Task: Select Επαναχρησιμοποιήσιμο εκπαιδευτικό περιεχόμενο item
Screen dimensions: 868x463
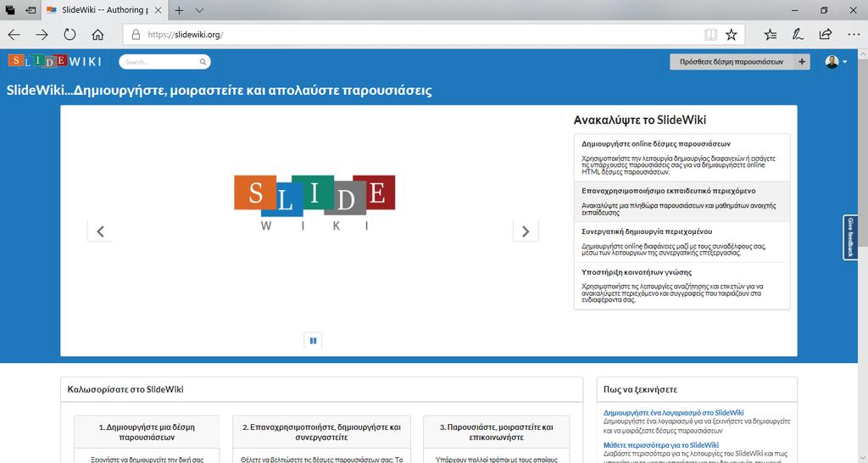Action: [x=682, y=202]
